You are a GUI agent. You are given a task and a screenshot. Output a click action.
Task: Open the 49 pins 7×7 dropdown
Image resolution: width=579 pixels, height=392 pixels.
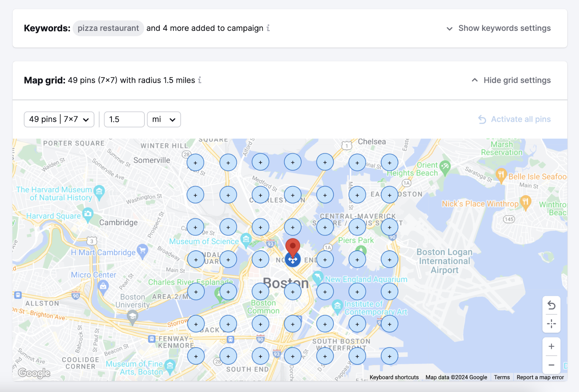pyautogui.click(x=59, y=119)
